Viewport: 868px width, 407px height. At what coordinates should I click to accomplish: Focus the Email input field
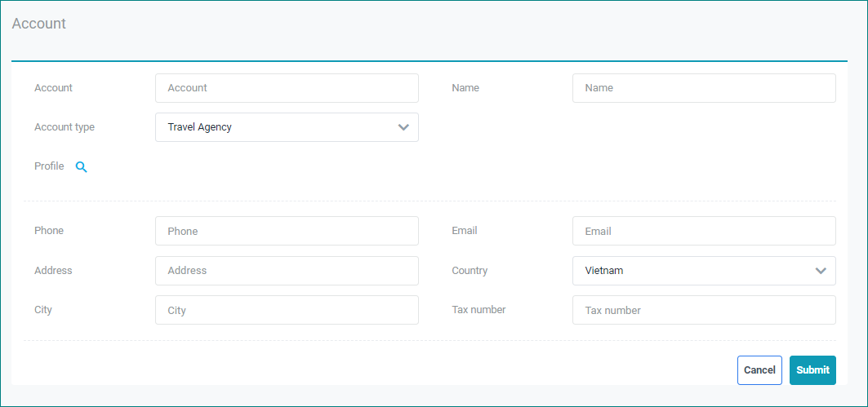[704, 231]
